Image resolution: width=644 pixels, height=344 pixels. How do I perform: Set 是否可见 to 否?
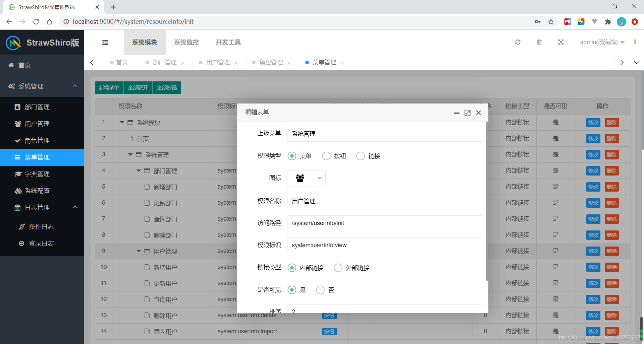[x=320, y=290]
